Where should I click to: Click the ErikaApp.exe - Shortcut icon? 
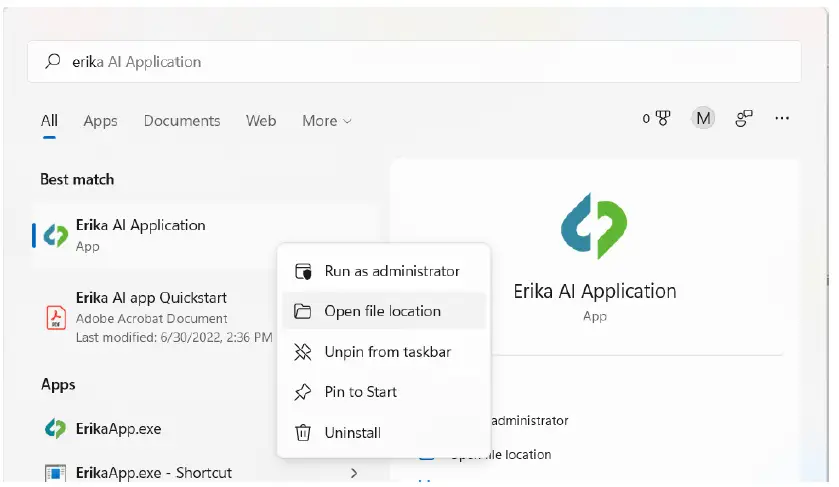click(x=55, y=473)
